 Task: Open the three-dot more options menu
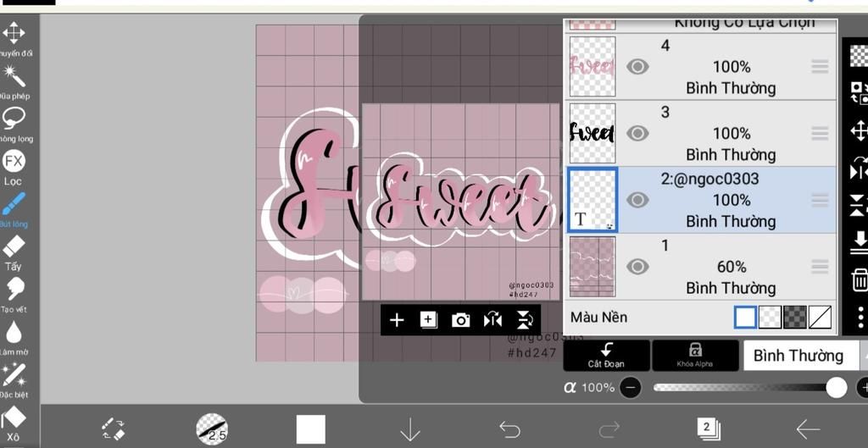tap(860, 318)
